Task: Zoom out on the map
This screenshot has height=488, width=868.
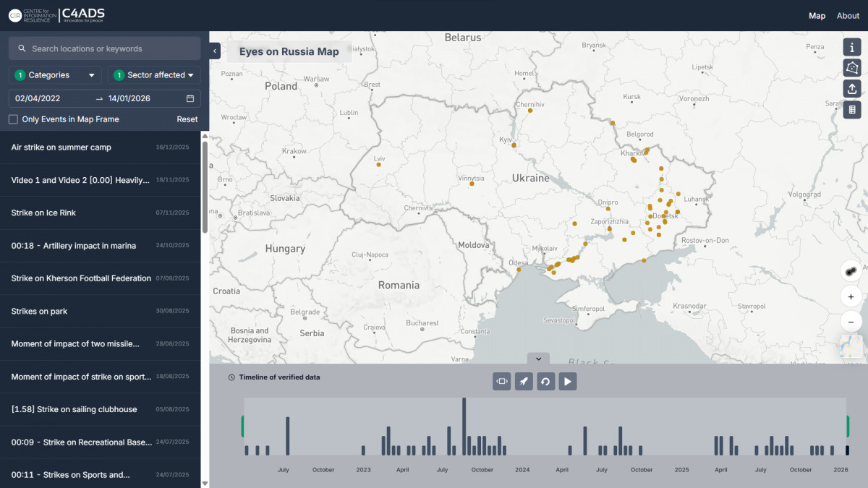Action: tap(851, 322)
